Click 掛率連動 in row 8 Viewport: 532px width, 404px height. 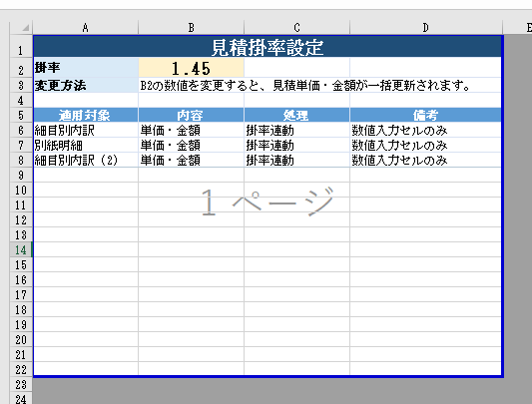(296, 160)
